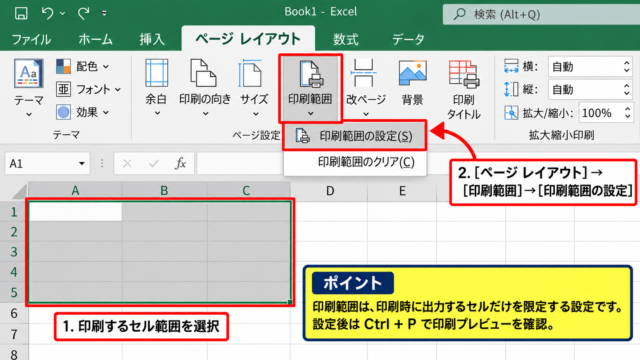Select column D header
This screenshot has width=640, height=360.
[330, 191]
